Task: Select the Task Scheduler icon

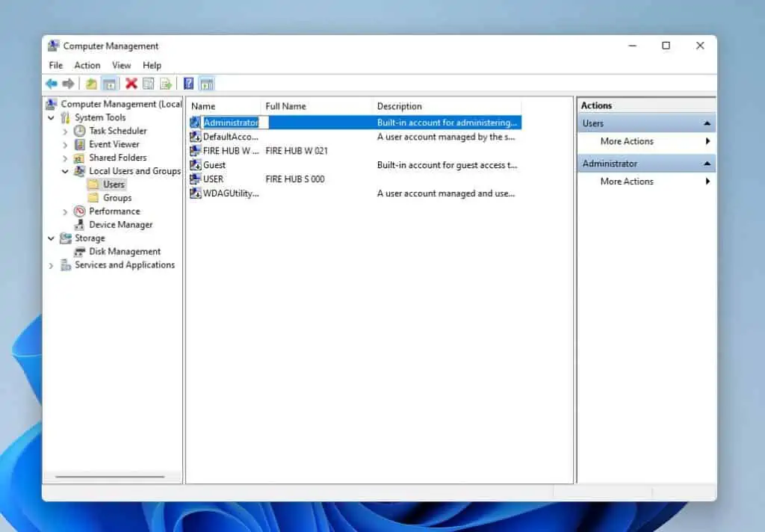Action: (x=79, y=130)
